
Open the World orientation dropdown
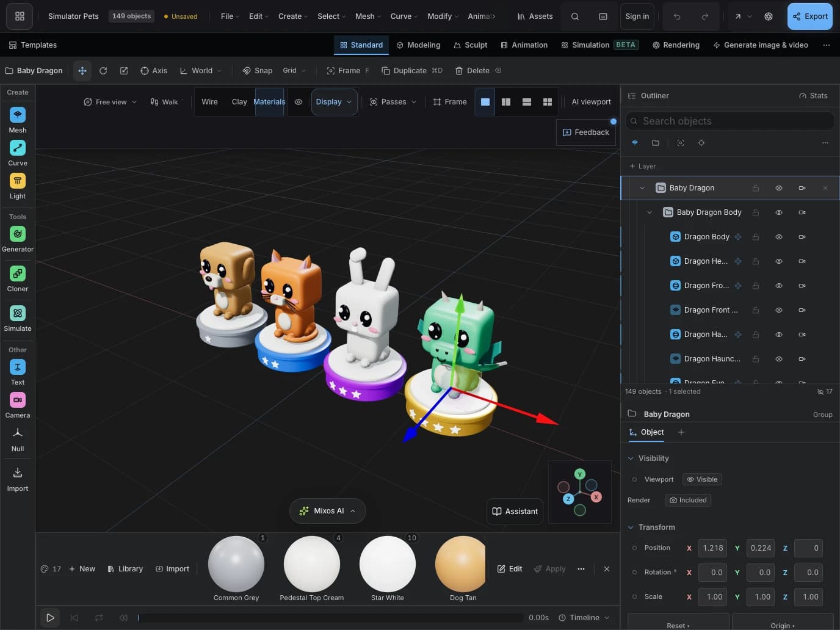[x=201, y=71]
